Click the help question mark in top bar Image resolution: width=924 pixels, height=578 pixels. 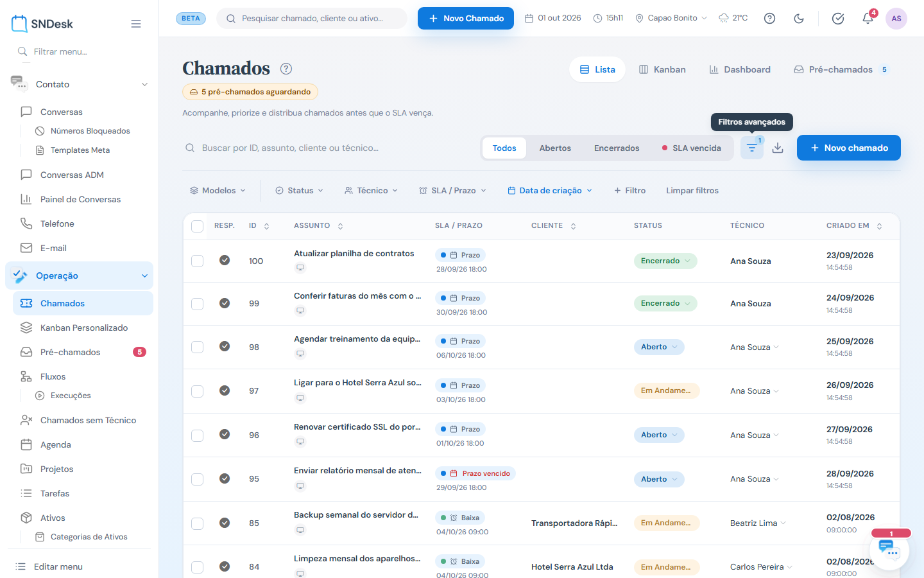(769, 19)
